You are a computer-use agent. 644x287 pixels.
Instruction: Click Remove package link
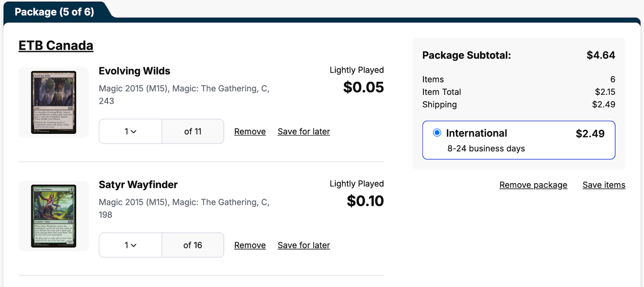[533, 185]
